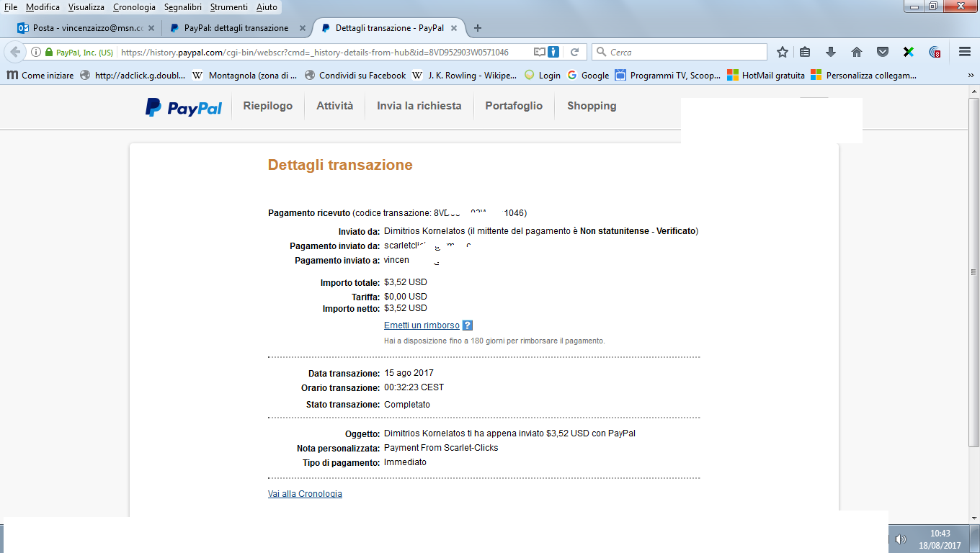Open J. K. Rowling Wikipedia bookmark
The width and height of the screenshot is (980, 553).
click(464, 75)
